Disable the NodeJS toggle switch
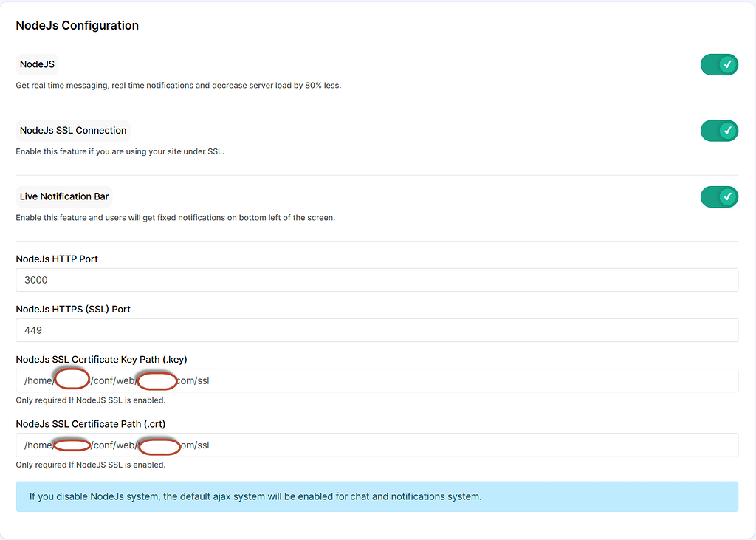 [719, 64]
